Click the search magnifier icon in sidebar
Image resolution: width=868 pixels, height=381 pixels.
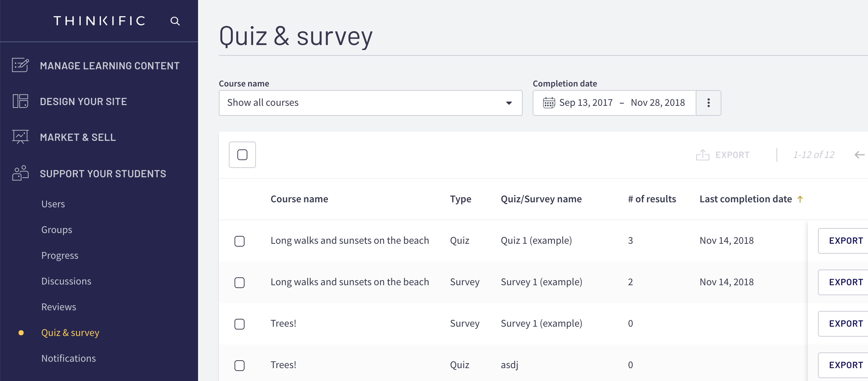coord(175,21)
